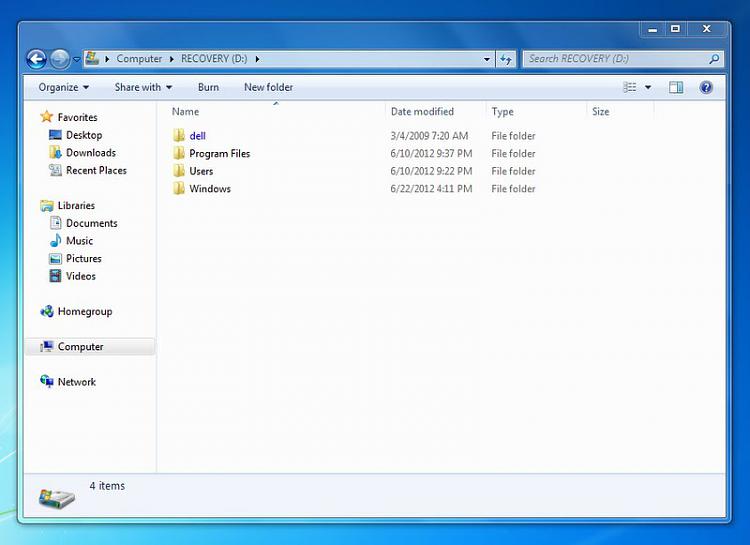Type in the Search RECOVERY (D:) box
Screen dimensions: 750x545
pos(615,59)
